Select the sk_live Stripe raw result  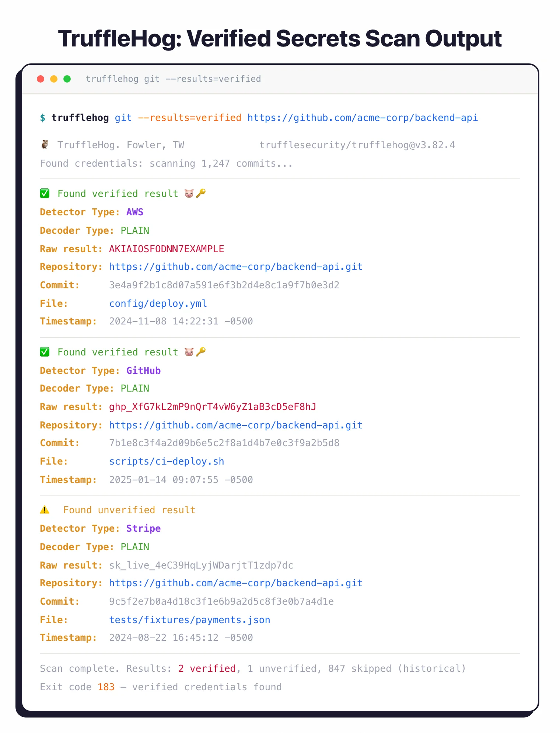201,565
